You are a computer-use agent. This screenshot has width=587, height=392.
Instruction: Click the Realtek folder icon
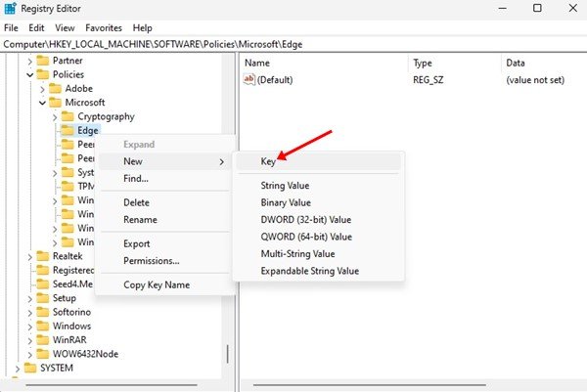[43, 256]
